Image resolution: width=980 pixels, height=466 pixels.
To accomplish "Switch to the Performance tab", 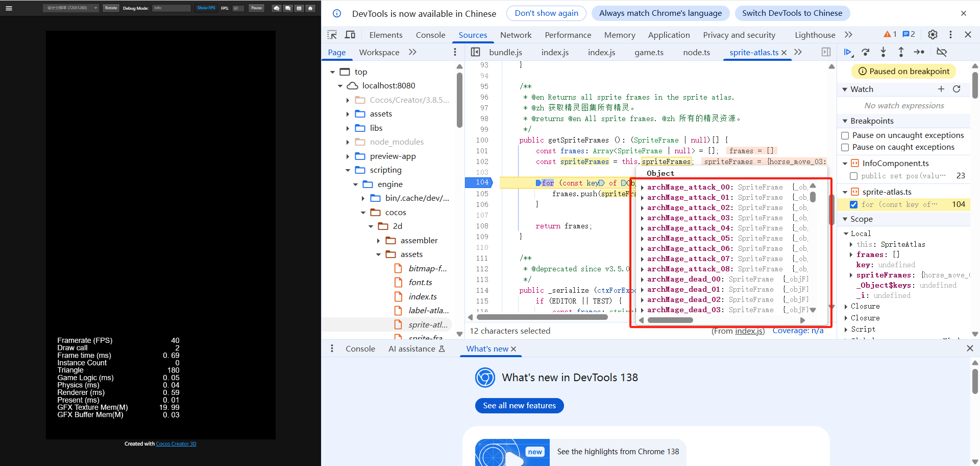I will coord(568,35).
